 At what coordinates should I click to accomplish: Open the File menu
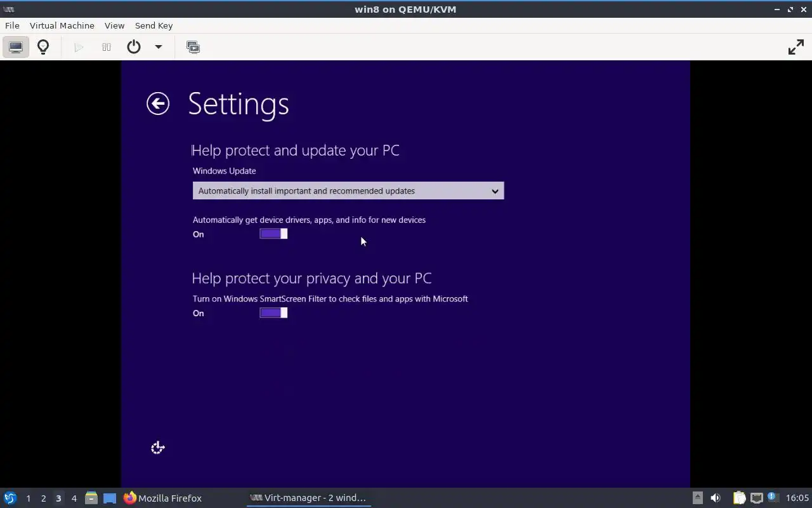pos(12,25)
